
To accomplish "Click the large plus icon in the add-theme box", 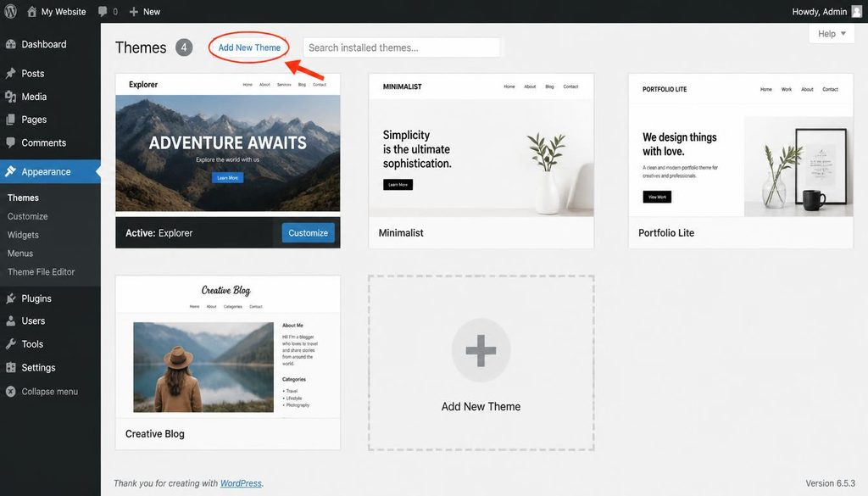I will (x=481, y=350).
